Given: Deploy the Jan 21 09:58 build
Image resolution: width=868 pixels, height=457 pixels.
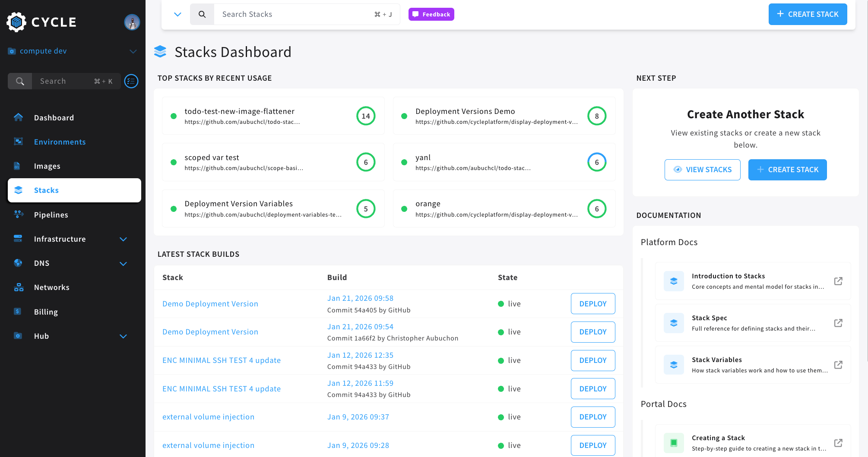Looking at the screenshot, I should click(x=592, y=304).
